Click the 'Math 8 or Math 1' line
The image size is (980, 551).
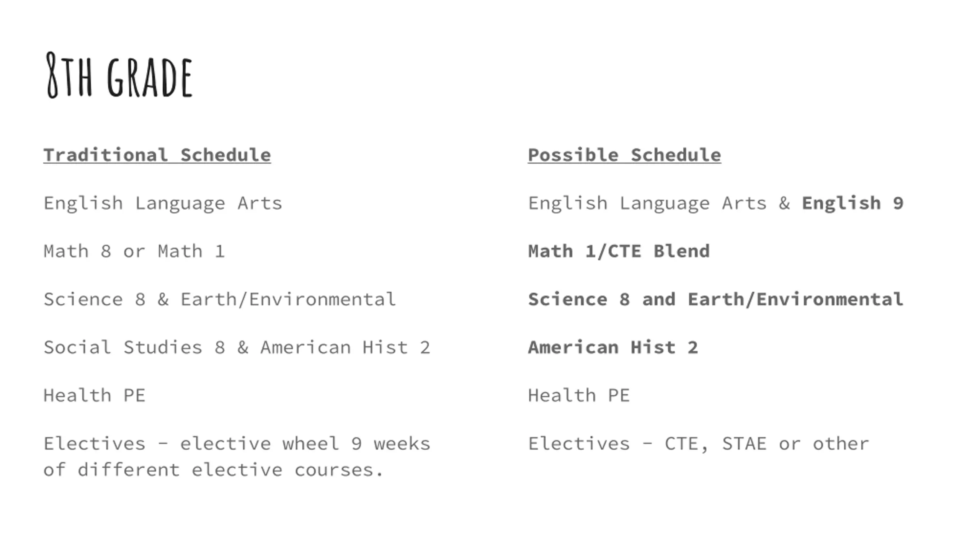(134, 251)
